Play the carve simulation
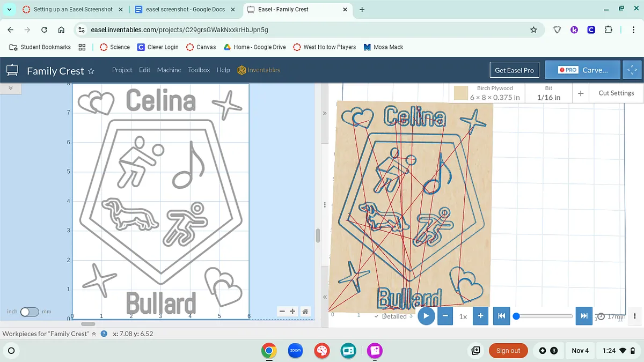This screenshot has width=644, height=362. pyautogui.click(x=426, y=316)
